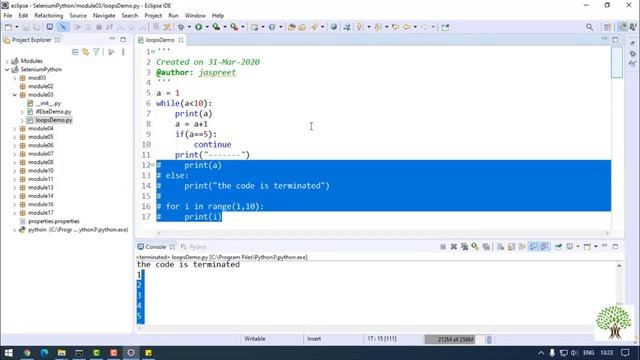Screen dimensions: 640x360
Task: Open the Source menu
Action: [78, 16]
